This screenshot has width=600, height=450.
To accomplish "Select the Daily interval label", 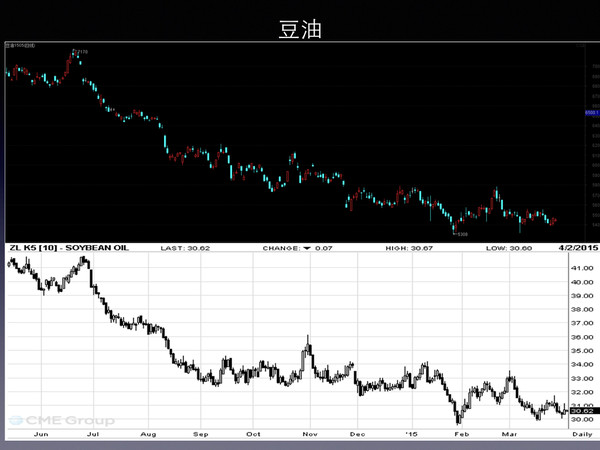I will [582, 434].
